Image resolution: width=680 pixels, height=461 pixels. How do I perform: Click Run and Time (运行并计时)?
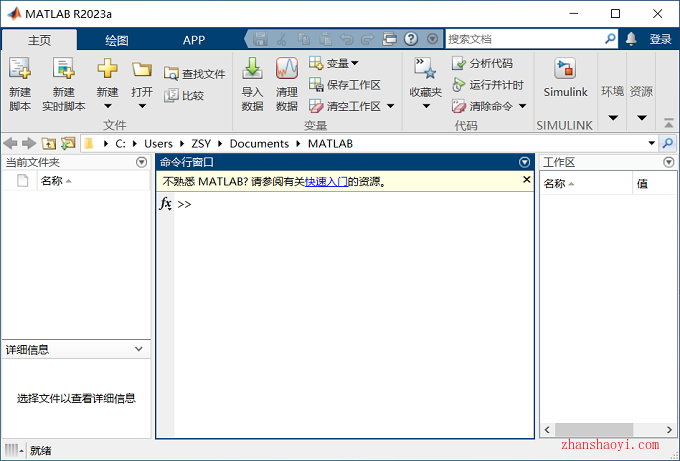[x=488, y=85]
